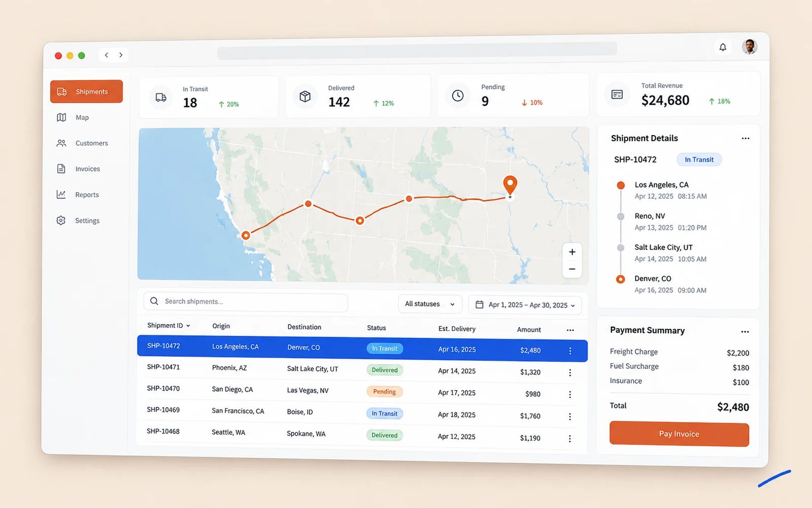Zoom out on the map

pos(572,269)
